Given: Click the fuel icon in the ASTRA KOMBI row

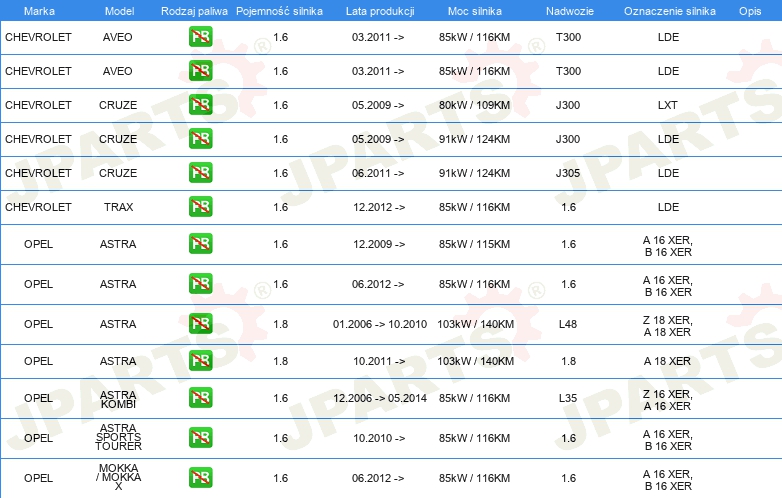Looking at the screenshot, I should click(200, 398).
